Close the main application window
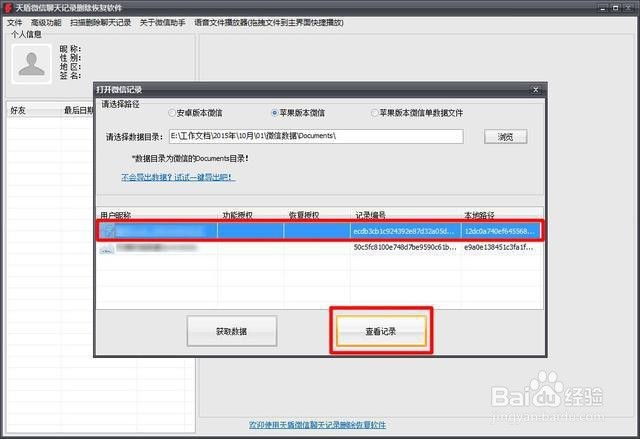The width and height of the screenshot is (640, 439). pyautogui.click(x=629, y=7)
